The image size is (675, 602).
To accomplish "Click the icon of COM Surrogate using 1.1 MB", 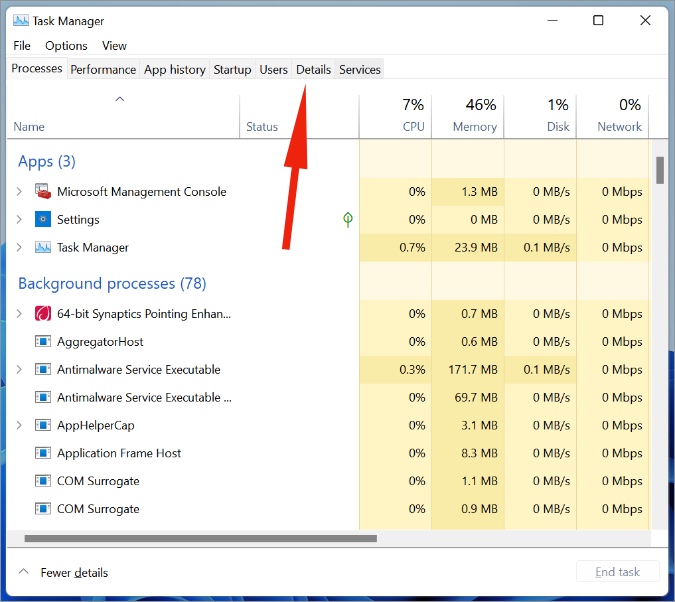I will 43,481.
